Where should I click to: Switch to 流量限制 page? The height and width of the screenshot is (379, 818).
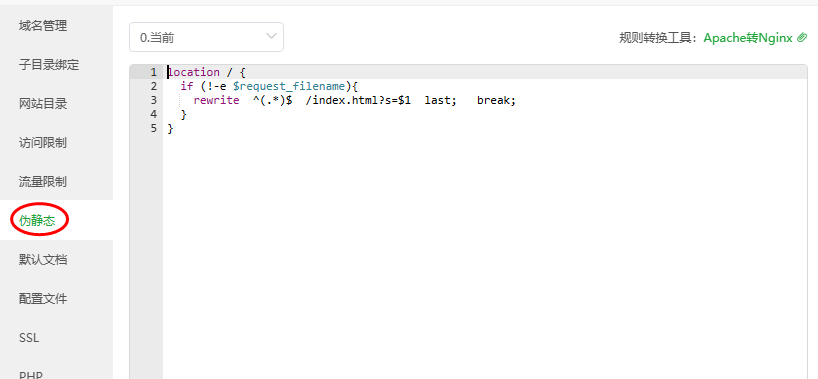pyautogui.click(x=43, y=182)
